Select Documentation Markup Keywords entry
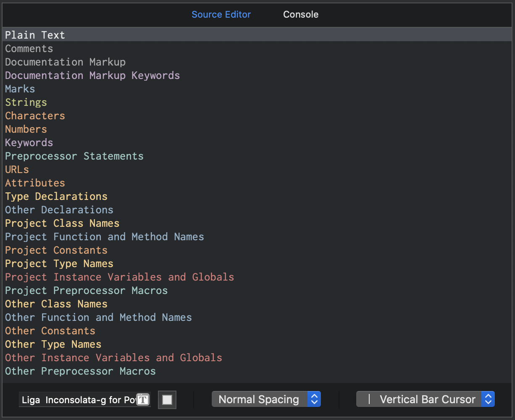This screenshot has height=420, width=515. point(92,75)
